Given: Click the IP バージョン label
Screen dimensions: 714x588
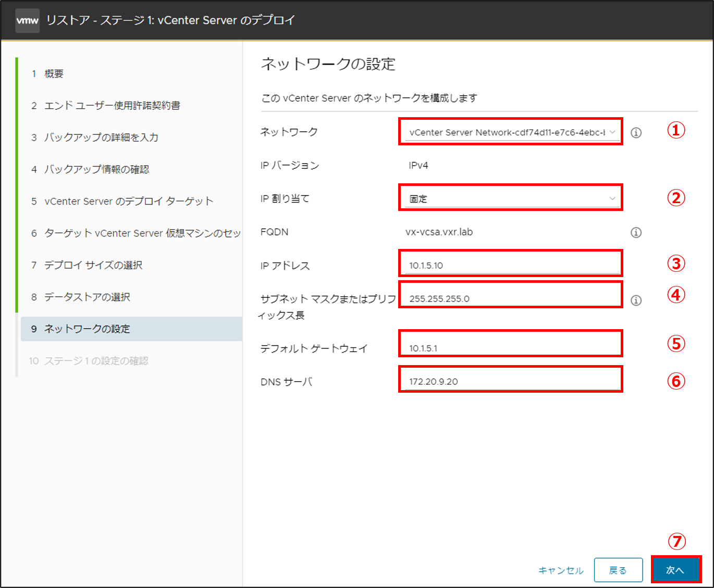Looking at the screenshot, I should [290, 166].
